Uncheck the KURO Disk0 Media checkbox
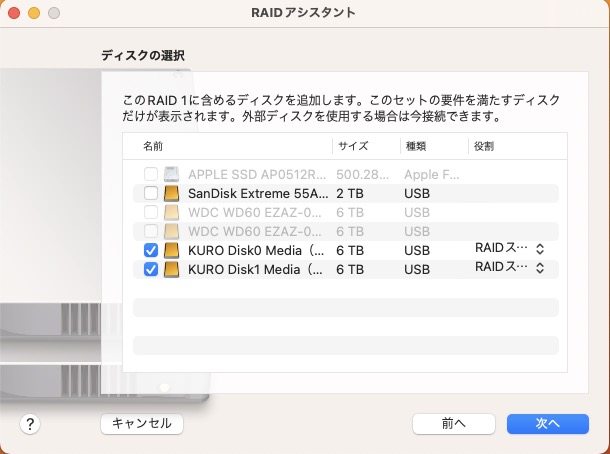This screenshot has width=610, height=454. click(151, 249)
